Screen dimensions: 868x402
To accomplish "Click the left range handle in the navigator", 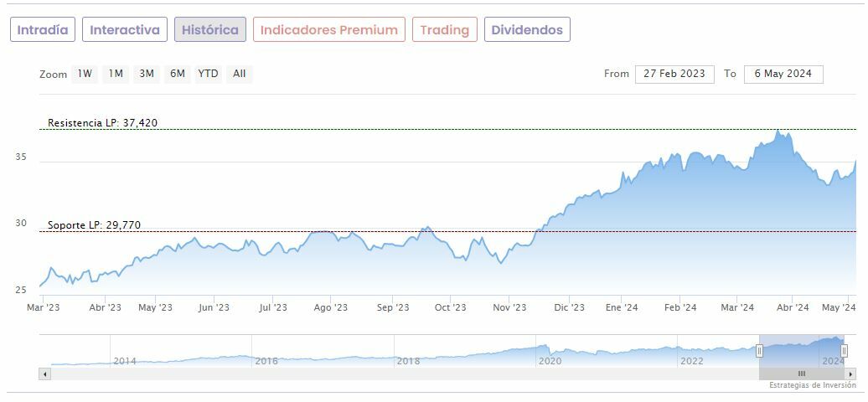I will [x=760, y=351].
